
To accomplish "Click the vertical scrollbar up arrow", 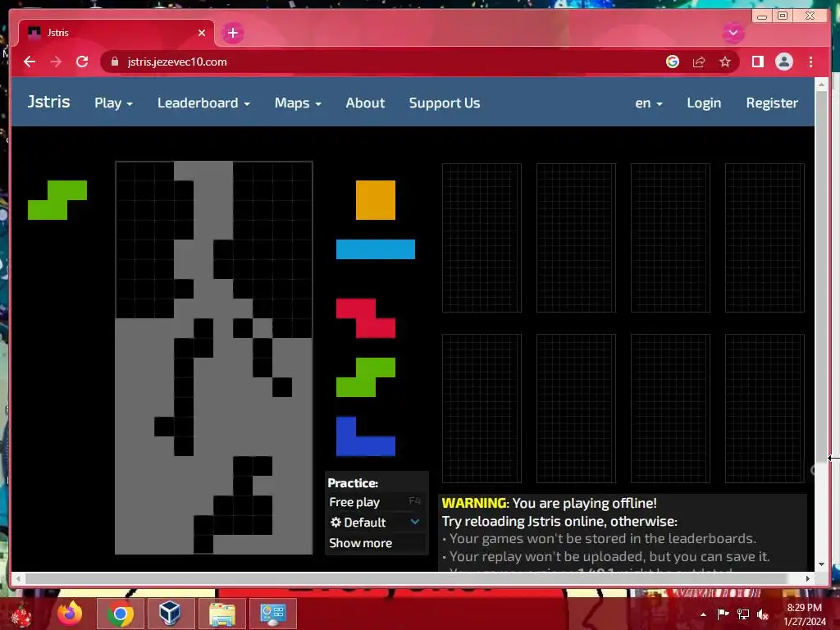I will (821, 84).
